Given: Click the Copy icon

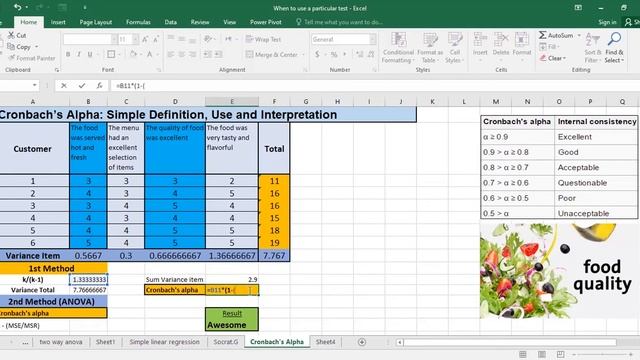Looking at the screenshot, I should tap(11, 47).
